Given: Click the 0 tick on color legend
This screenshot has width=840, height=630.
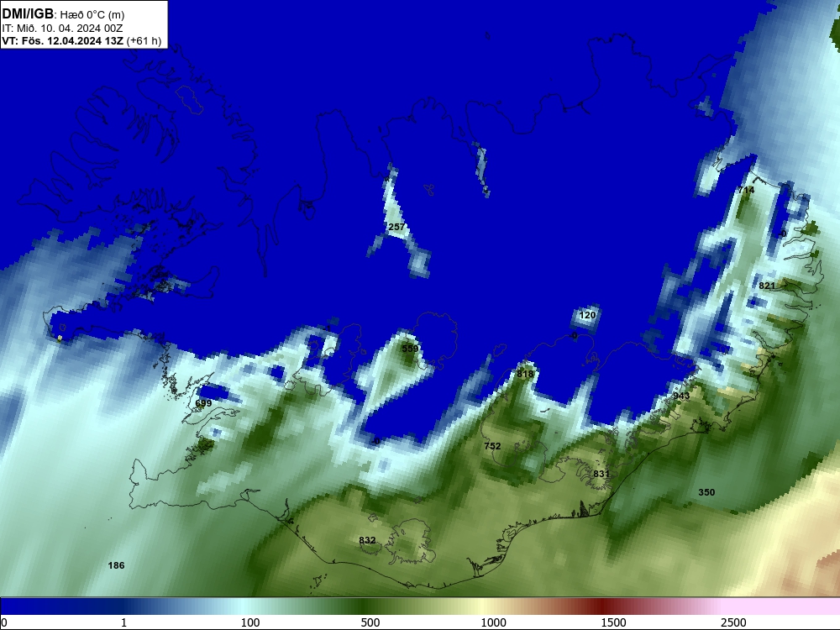Looking at the screenshot, I should coord(3,622).
